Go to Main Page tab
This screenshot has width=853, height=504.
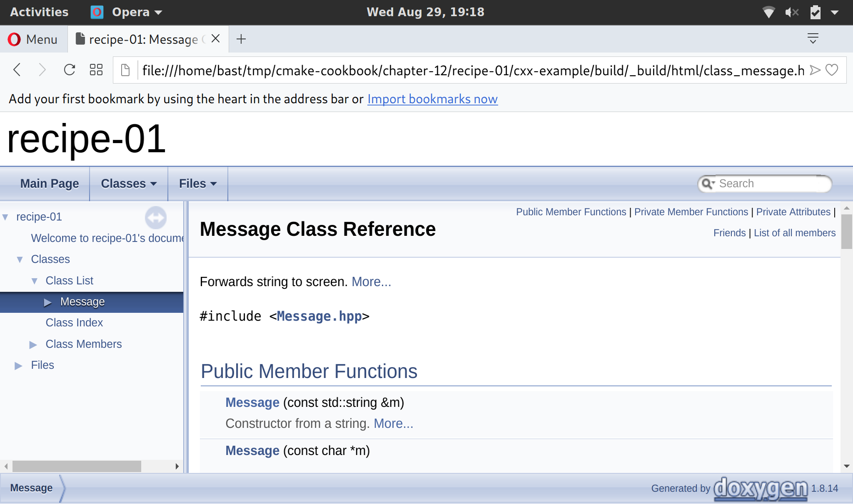click(x=49, y=184)
